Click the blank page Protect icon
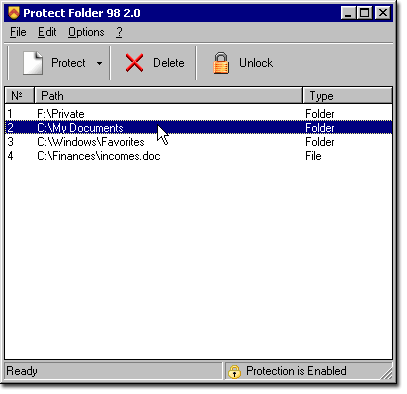The height and width of the screenshot is (394, 407). [x=33, y=63]
